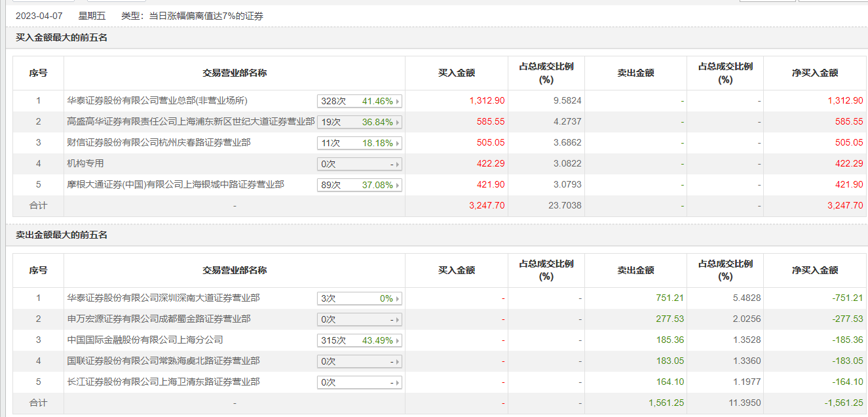The image size is (868, 417).
Task: Select buy amount 505.05 in 买入金额 column
Action: [x=491, y=143]
